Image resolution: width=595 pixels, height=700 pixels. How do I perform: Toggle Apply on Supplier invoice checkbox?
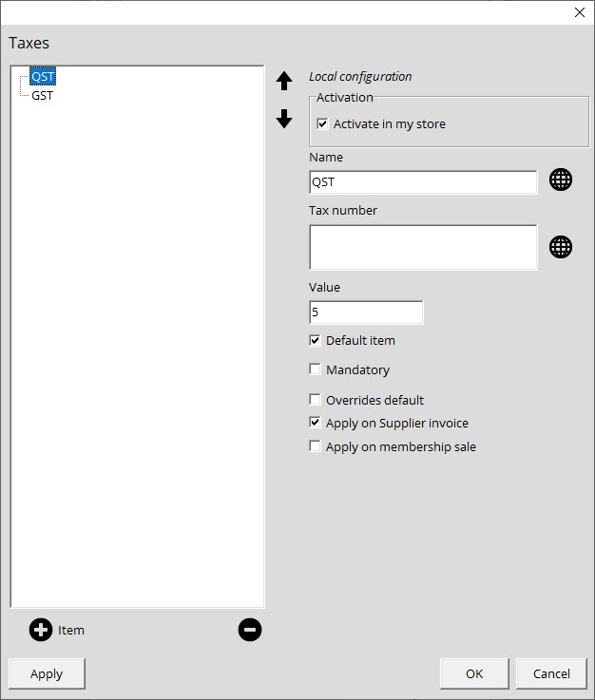[x=315, y=423]
